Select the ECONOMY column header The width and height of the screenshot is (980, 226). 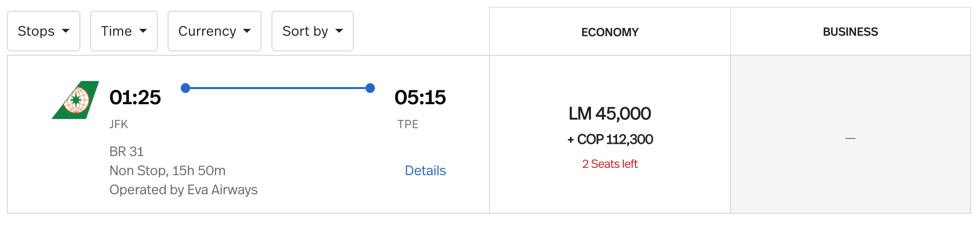coord(610,32)
